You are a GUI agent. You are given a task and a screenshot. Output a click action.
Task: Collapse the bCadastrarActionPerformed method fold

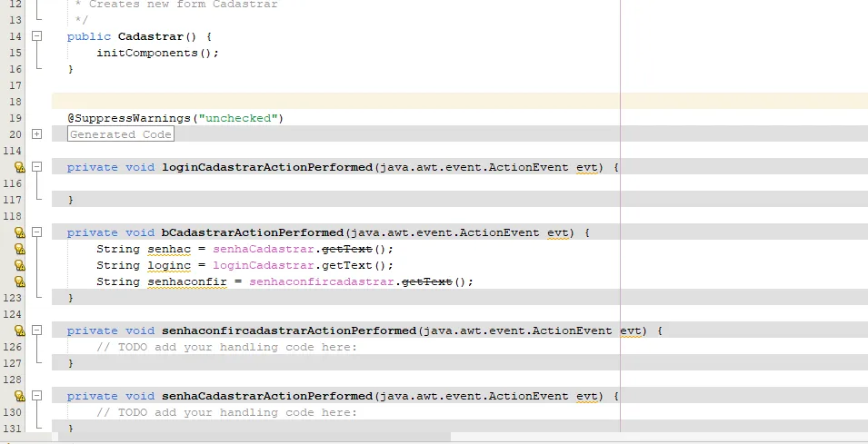tap(36, 232)
